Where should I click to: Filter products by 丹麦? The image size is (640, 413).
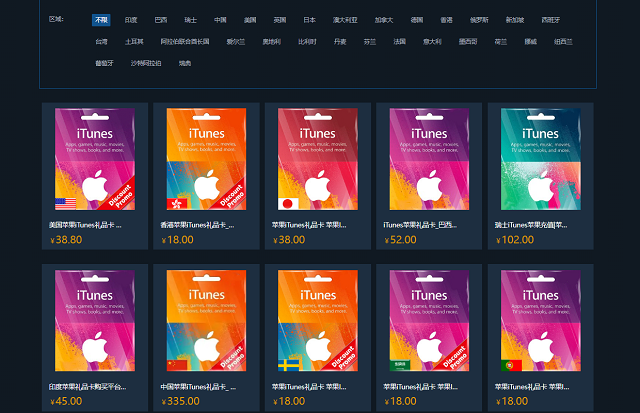coord(340,42)
